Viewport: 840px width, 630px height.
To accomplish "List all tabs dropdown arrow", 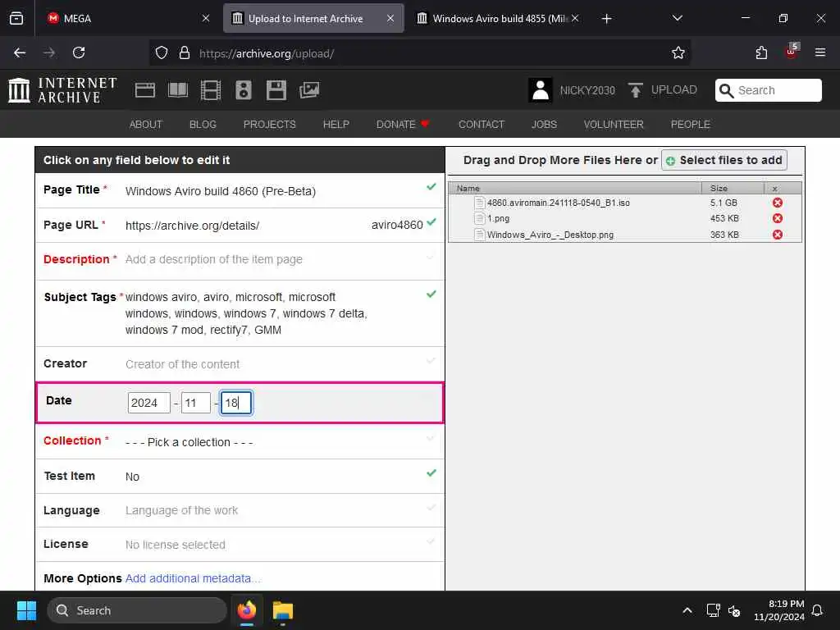I will (677, 18).
